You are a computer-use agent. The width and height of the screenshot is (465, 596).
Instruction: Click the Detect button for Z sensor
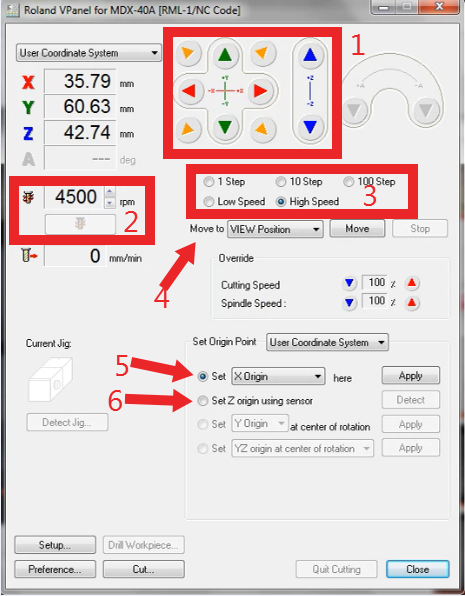(x=411, y=400)
